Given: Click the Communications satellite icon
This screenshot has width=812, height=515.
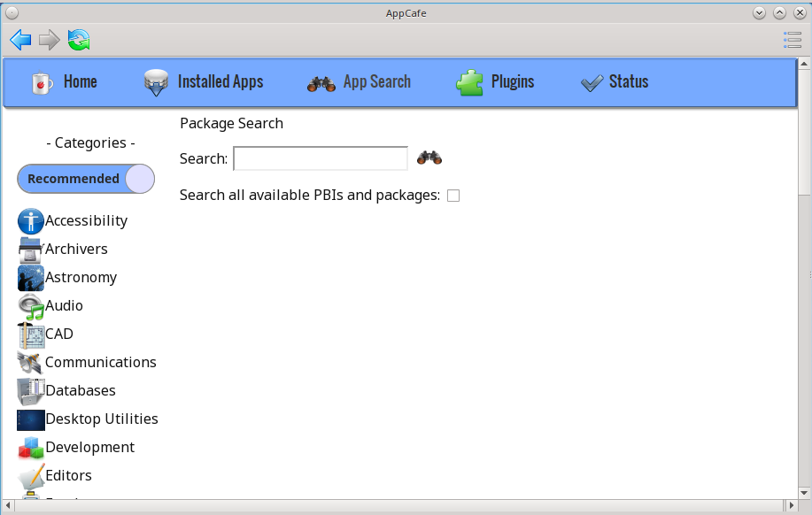Looking at the screenshot, I should coord(30,363).
